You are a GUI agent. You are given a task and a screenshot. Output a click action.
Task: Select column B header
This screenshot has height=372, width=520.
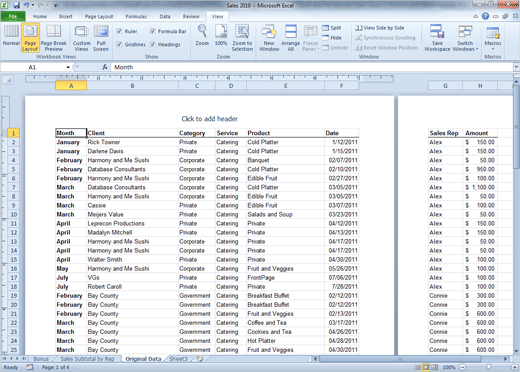point(132,86)
